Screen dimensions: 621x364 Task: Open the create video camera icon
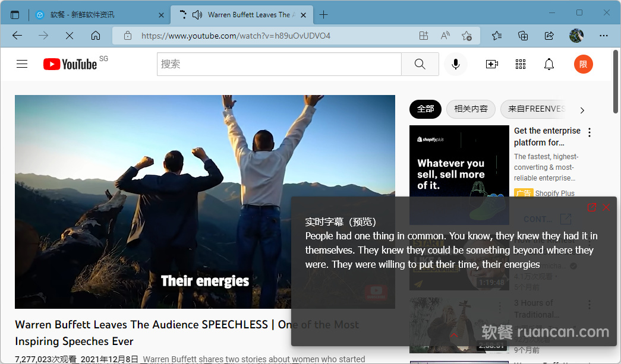pyautogui.click(x=492, y=64)
